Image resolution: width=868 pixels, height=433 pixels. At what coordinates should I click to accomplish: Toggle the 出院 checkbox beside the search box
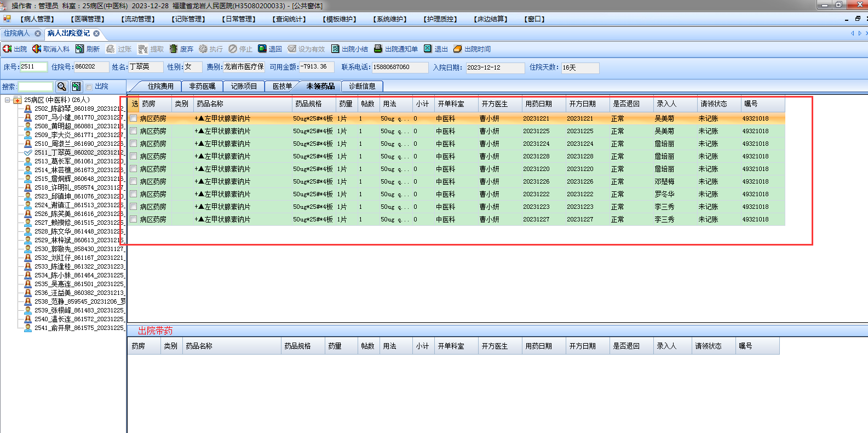89,87
